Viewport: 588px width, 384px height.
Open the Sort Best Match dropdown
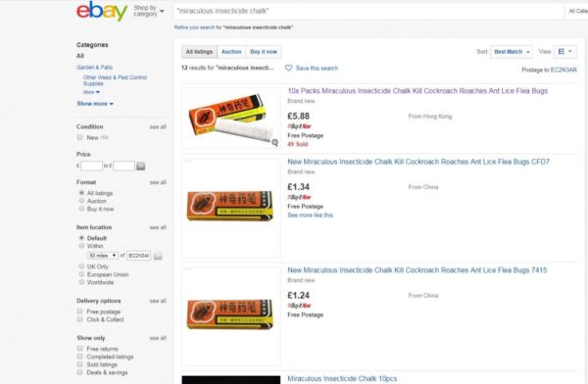pos(512,52)
